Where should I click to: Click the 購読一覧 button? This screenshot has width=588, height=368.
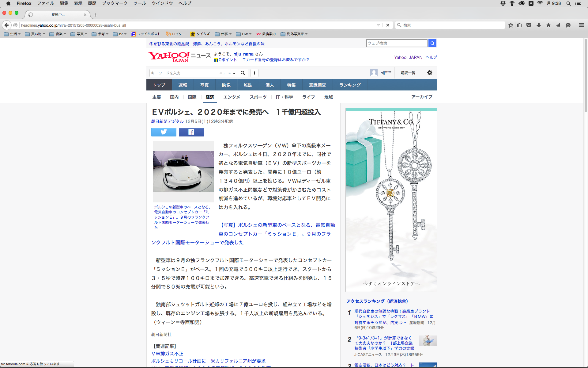coord(408,73)
